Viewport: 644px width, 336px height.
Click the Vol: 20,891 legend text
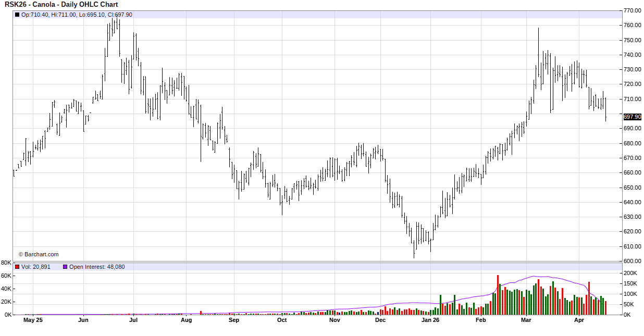(x=36, y=267)
